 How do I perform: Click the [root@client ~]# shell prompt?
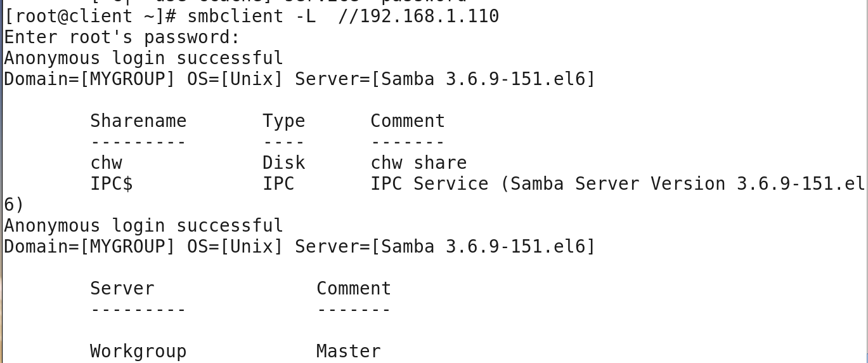pos(89,16)
